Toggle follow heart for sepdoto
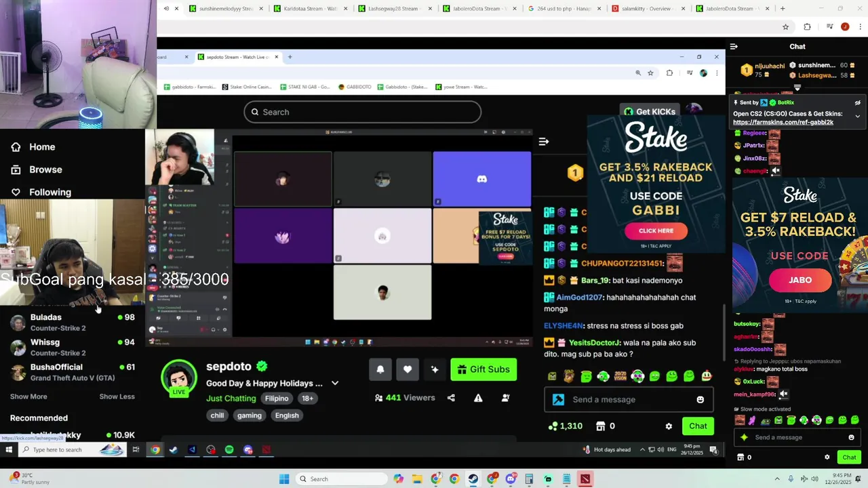The width and height of the screenshot is (868, 488). (408, 369)
